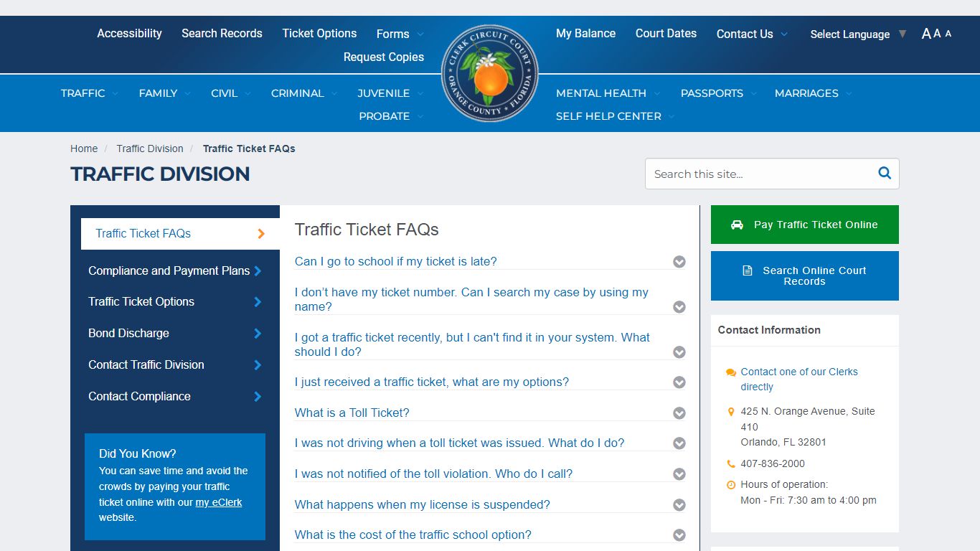The height and width of the screenshot is (551, 980).
Task: Click the phone icon beside 407-836-2000
Action: pyautogui.click(x=730, y=464)
